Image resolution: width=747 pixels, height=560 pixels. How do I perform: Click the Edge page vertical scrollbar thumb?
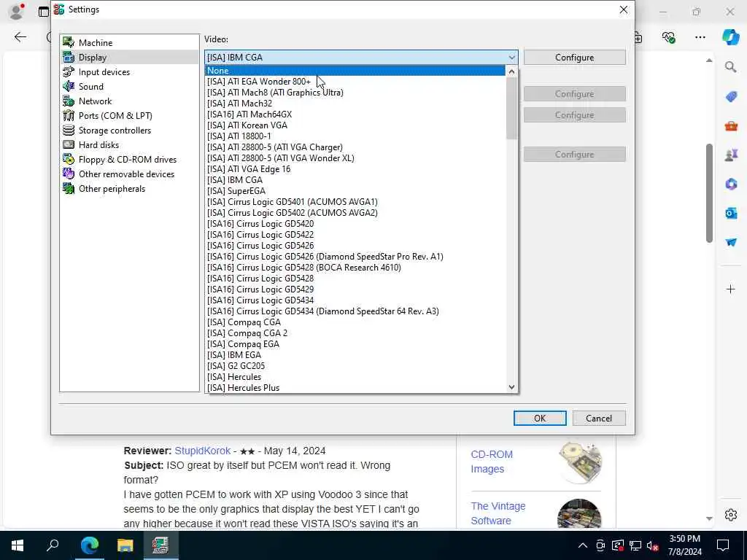click(709, 192)
